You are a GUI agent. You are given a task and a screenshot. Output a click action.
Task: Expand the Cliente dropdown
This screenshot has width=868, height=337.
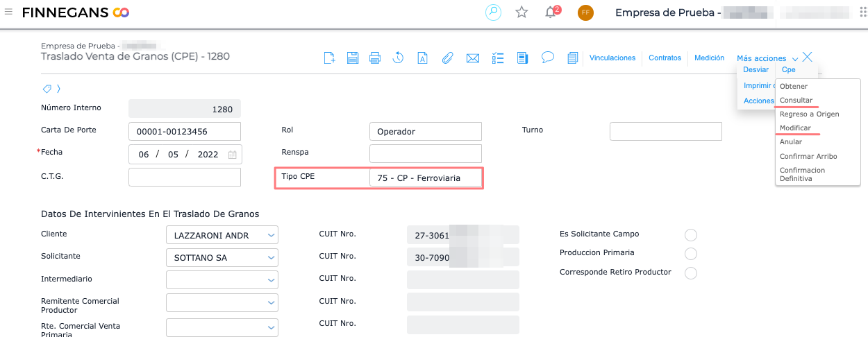(271, 236)
